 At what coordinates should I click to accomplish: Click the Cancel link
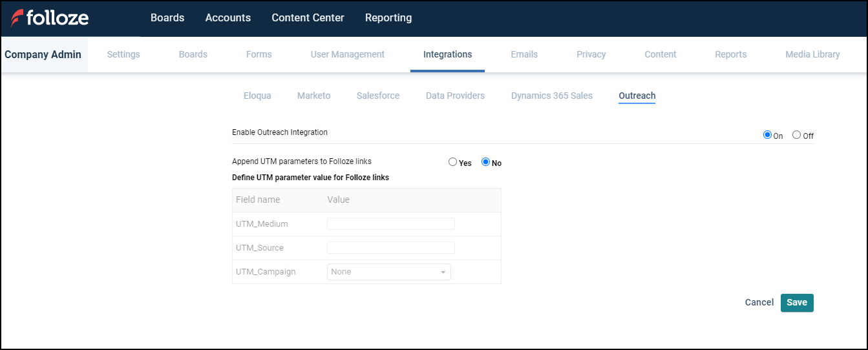click(759, 303)
